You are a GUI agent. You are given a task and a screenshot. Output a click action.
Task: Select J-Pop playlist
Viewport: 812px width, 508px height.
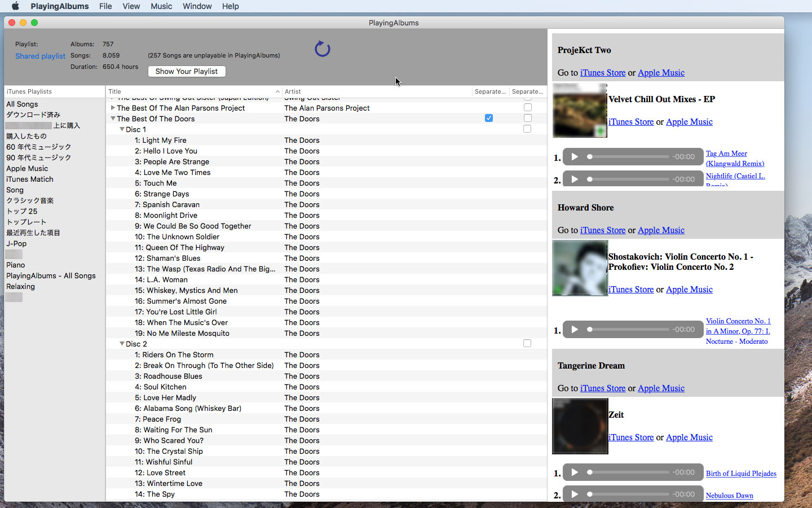54,243
